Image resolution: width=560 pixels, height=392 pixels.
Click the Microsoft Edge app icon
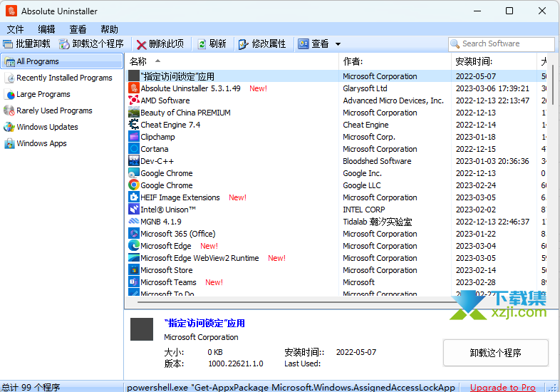(x=134, y=246)
